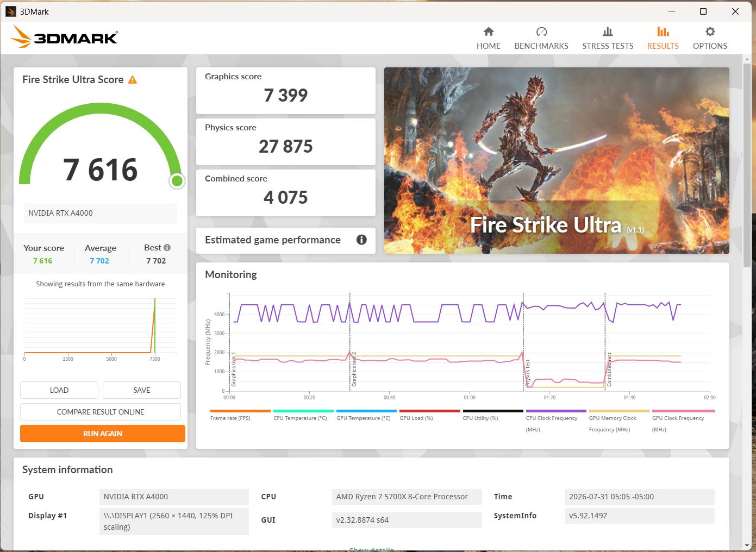Open the Estimated game performance panel
The image size is (756, 552).
pos(286,240)
